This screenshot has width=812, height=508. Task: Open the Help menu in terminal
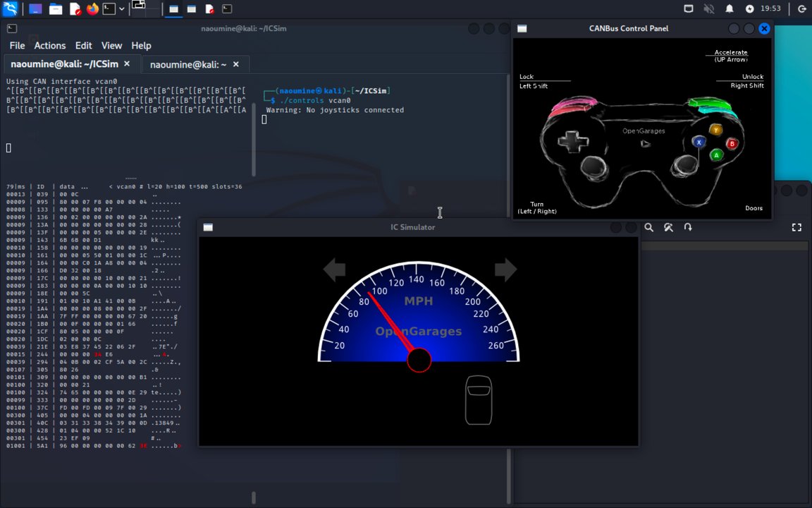pyautogui.click(x=141, y=46)
